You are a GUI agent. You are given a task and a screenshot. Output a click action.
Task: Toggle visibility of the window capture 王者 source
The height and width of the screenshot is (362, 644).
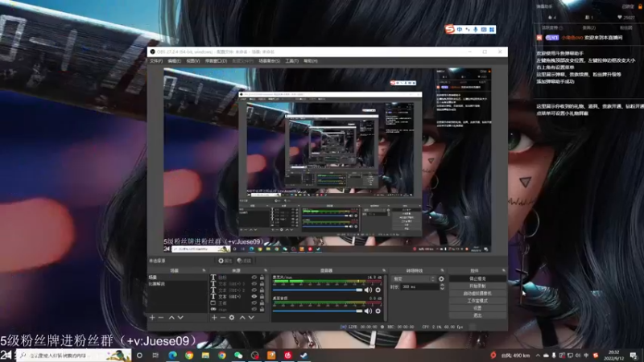click(x=254, y=303)
